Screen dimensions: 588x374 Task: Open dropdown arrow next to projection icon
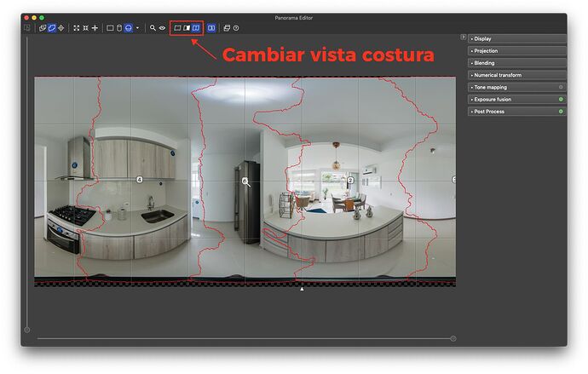pos(137,28)
